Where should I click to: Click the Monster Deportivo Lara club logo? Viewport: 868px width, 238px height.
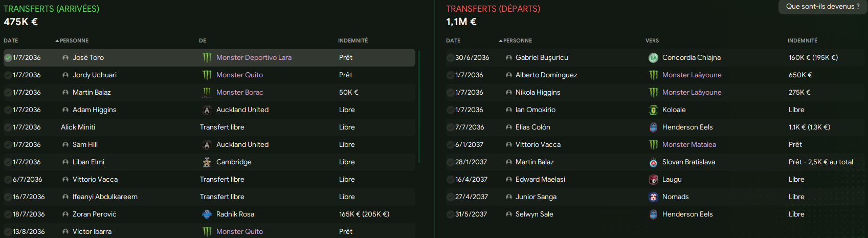click(x=207, y=58)
